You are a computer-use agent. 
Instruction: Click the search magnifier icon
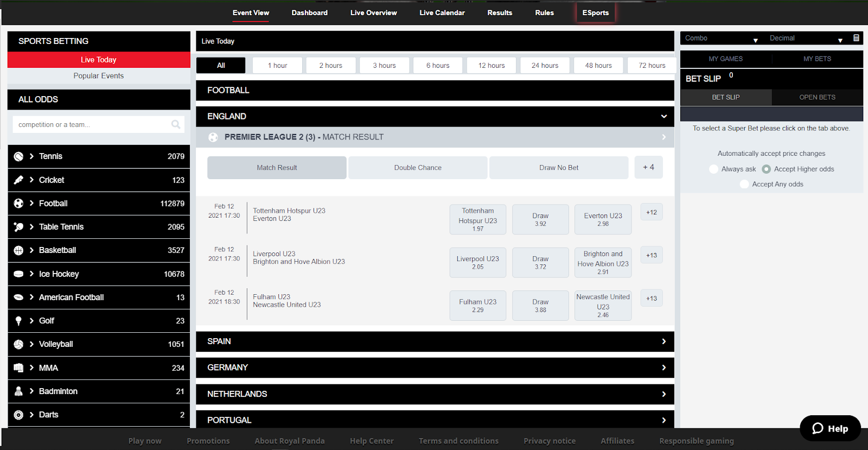(x=176, y=124)
